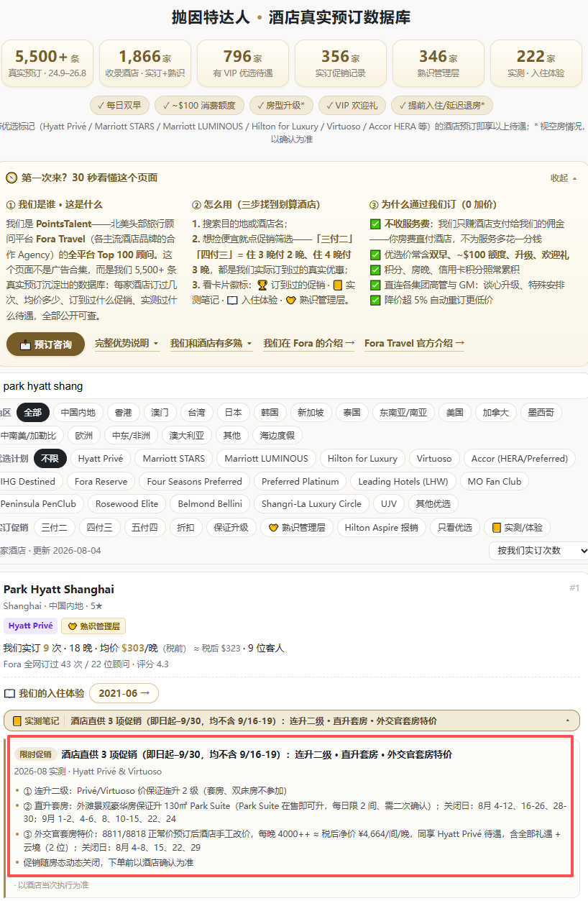This screenshot has height=901, width=588.
Task: Filter by 日本 region
Action: 234,413
